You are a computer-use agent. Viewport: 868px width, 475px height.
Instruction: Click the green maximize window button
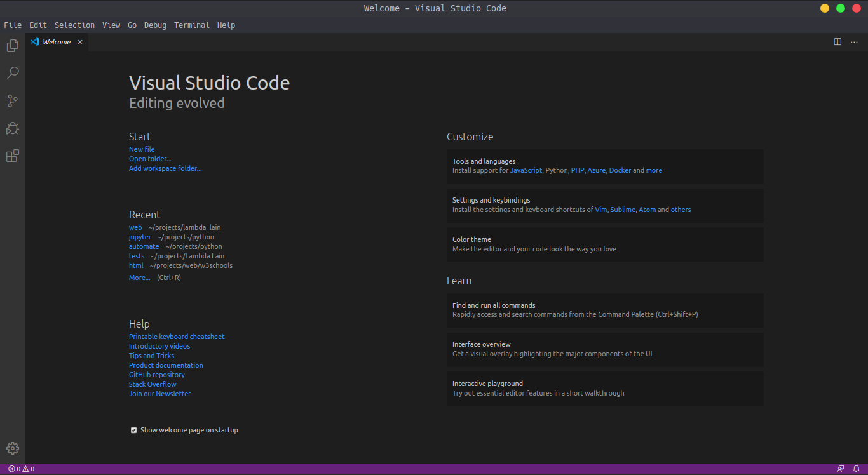click(x=841, y=8)
